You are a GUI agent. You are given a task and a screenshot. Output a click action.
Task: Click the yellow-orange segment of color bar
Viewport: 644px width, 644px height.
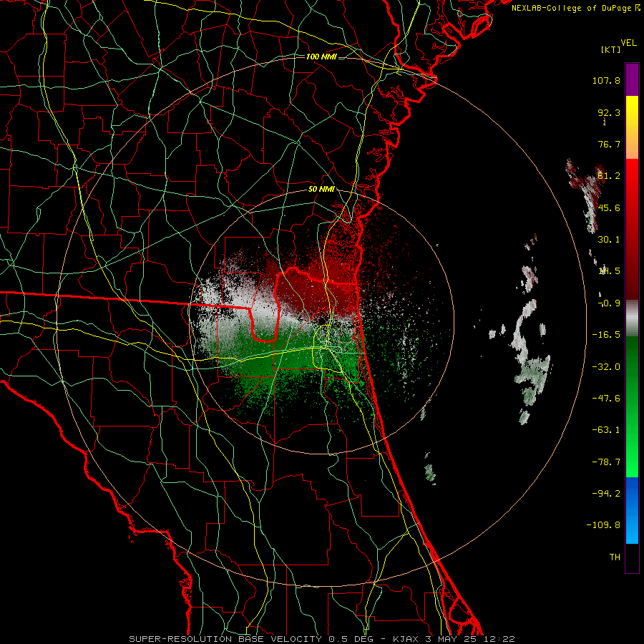click(632, 127)
